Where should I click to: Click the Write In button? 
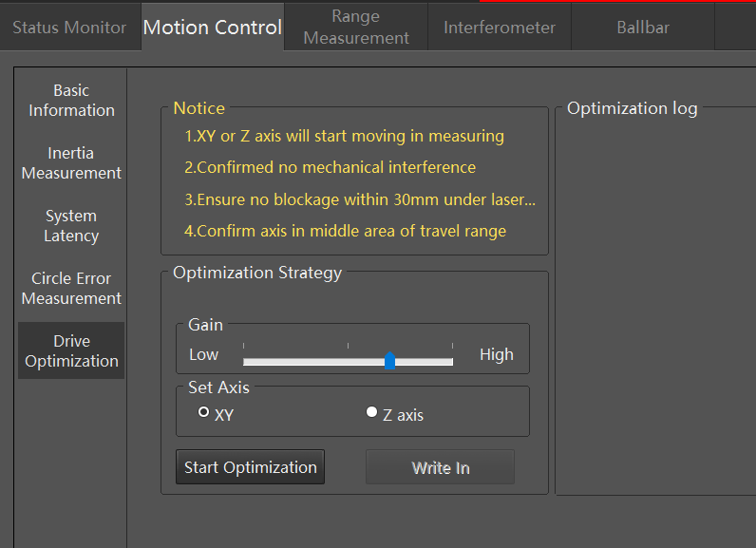click(440, 467)
